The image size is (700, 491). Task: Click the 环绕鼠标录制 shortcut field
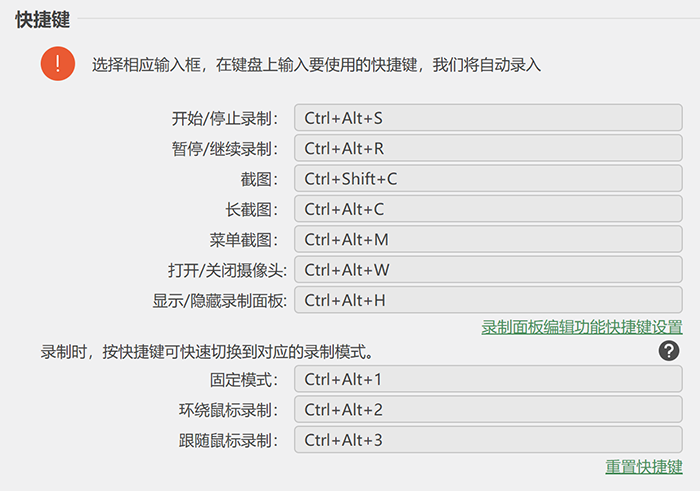coord(488,409)
